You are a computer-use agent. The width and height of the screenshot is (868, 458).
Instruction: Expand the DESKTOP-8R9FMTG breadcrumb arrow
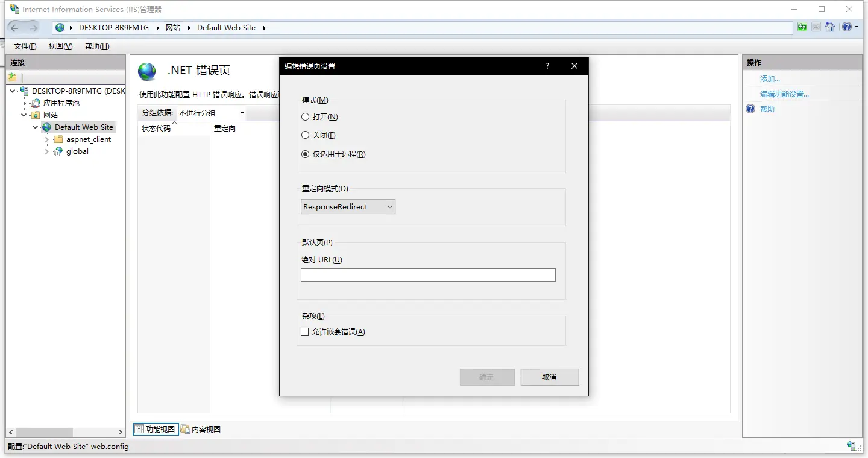click(158, 28)
